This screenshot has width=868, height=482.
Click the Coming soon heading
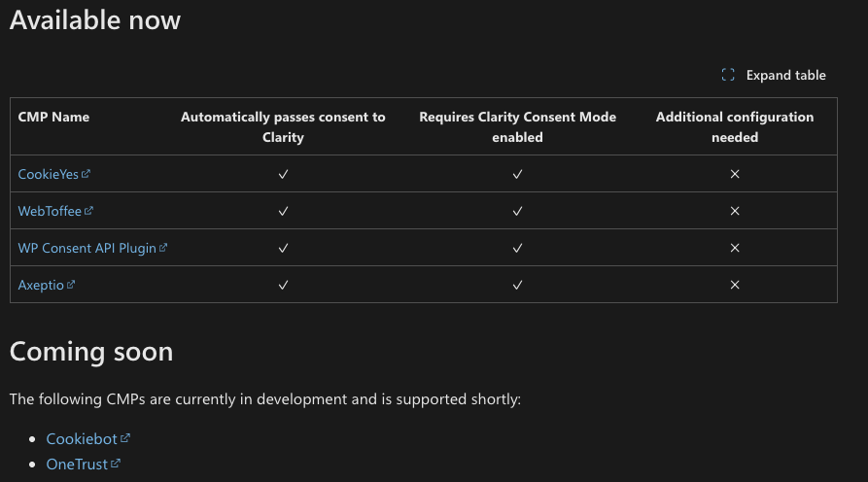(91, 352)
